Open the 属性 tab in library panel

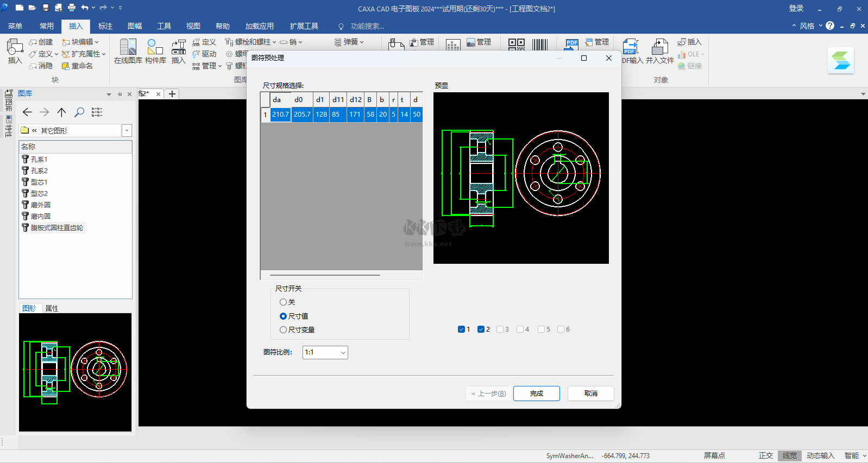[x=52, y=308]
